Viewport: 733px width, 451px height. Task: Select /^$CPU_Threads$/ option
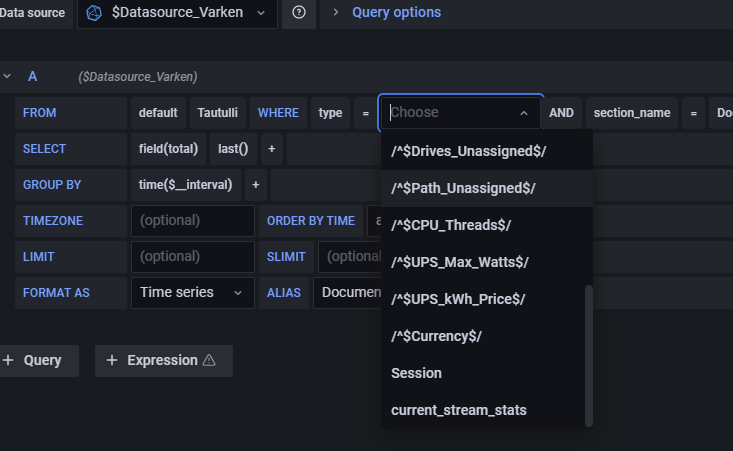[487, 225]
